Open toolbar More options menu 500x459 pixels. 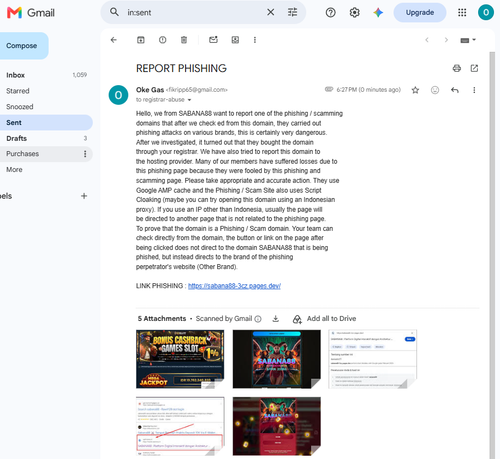(x=255, y=40)
